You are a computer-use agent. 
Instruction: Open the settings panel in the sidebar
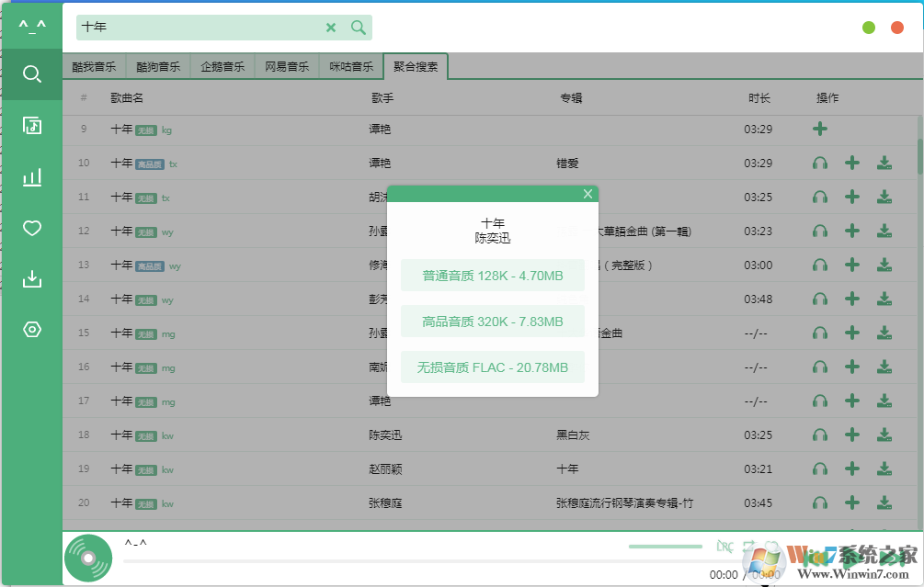[32, 328]
